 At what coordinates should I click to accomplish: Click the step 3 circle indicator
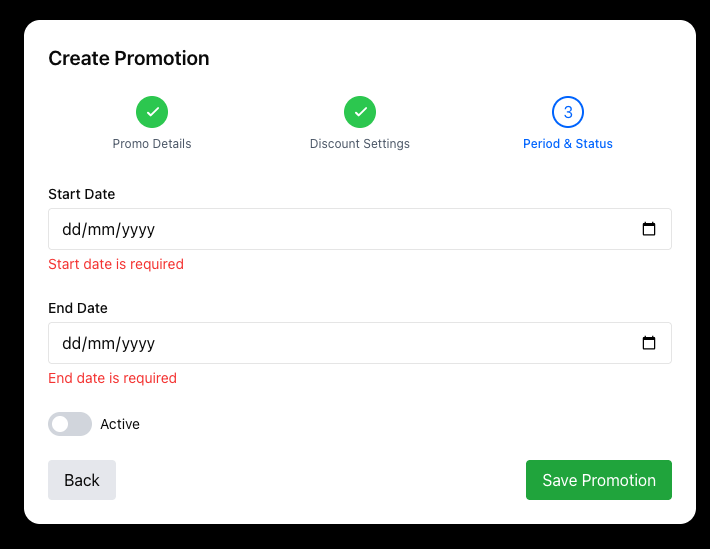(568, 112)
